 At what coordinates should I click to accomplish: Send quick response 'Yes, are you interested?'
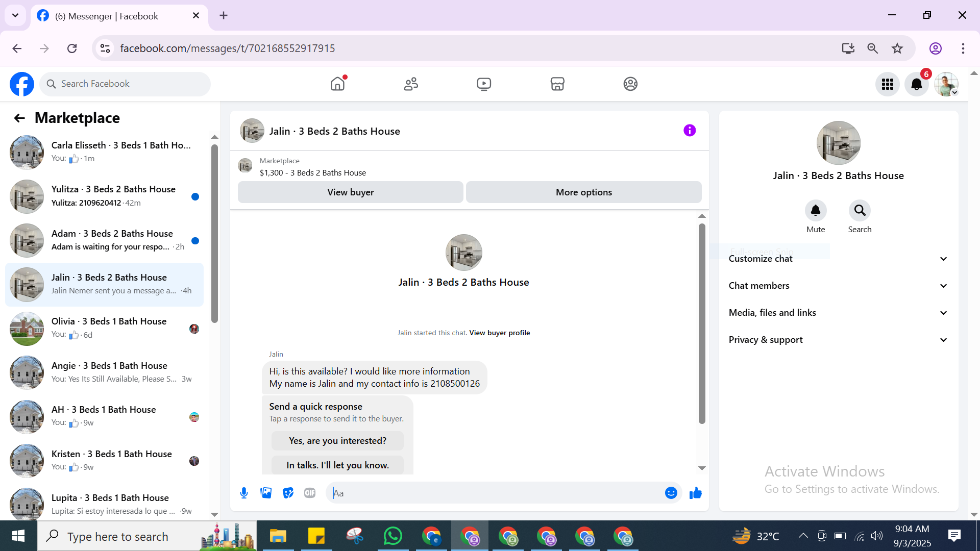coord(337,441)
